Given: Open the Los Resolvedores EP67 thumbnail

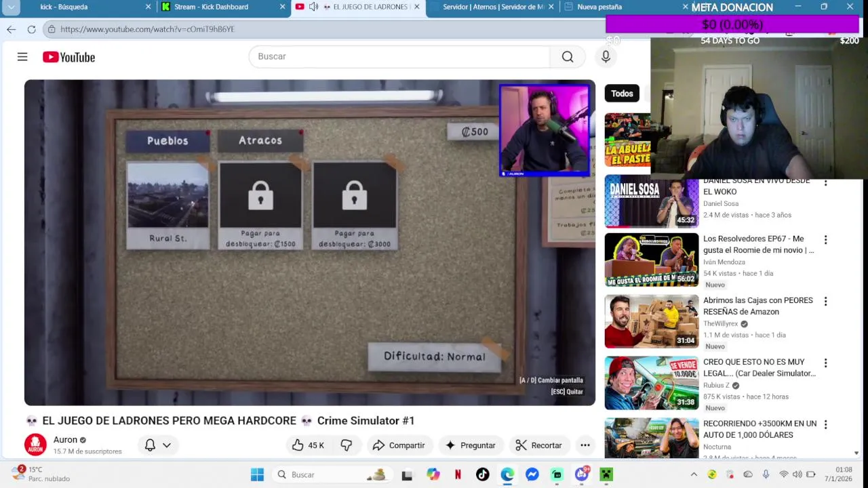Looking at the screenshot, I should (x=651, y=260).
